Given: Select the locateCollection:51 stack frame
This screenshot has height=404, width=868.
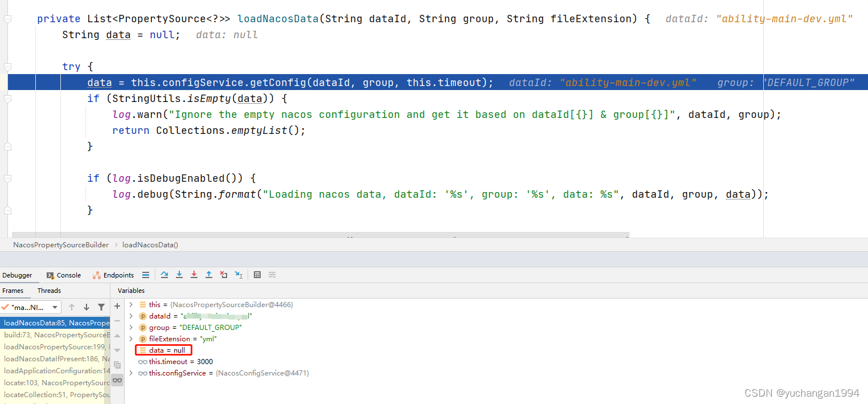Looking at the screenshot, I should tap(55, 395).
